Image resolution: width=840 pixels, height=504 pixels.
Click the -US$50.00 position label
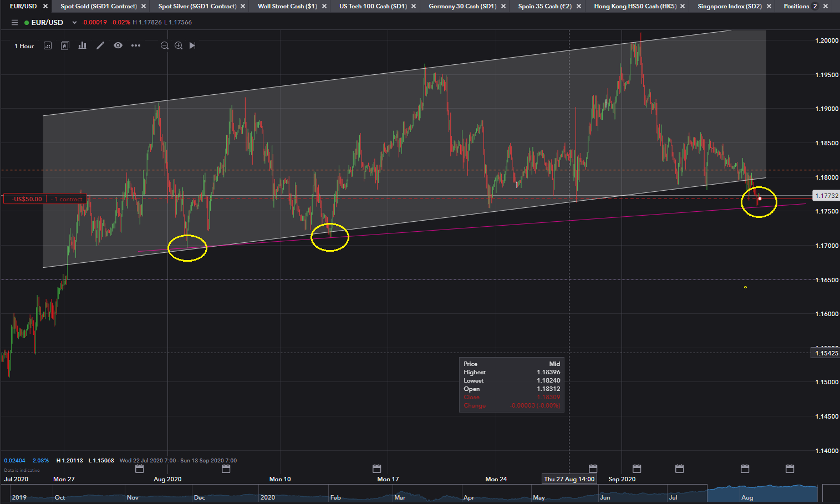(x=26, y=199)
